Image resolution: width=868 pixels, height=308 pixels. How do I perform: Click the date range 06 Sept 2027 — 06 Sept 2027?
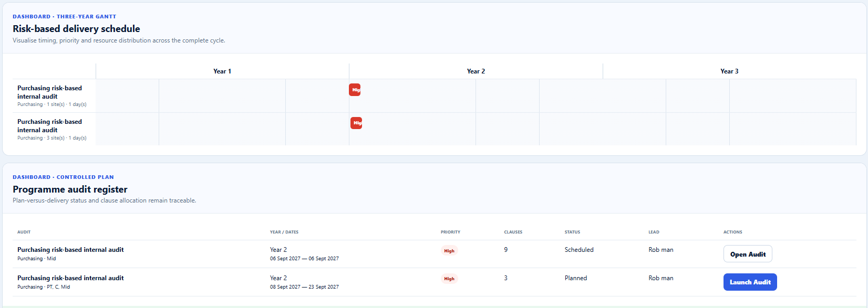(x=304, y=259)
